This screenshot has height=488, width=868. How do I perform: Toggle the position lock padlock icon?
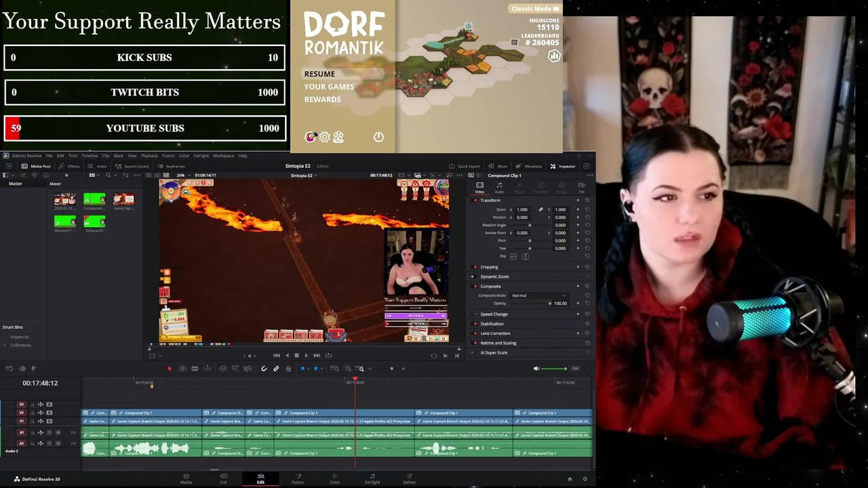click(x=288, y=369)
